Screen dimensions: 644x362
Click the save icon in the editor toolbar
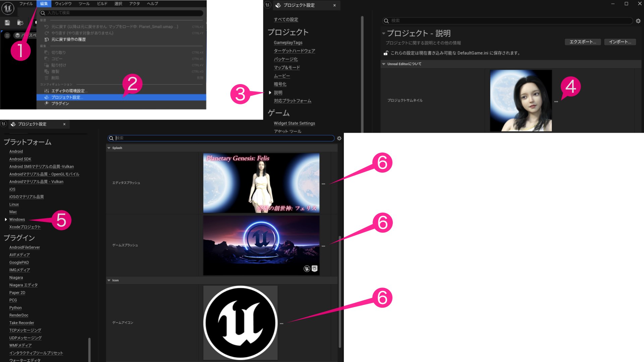(7, 23)
